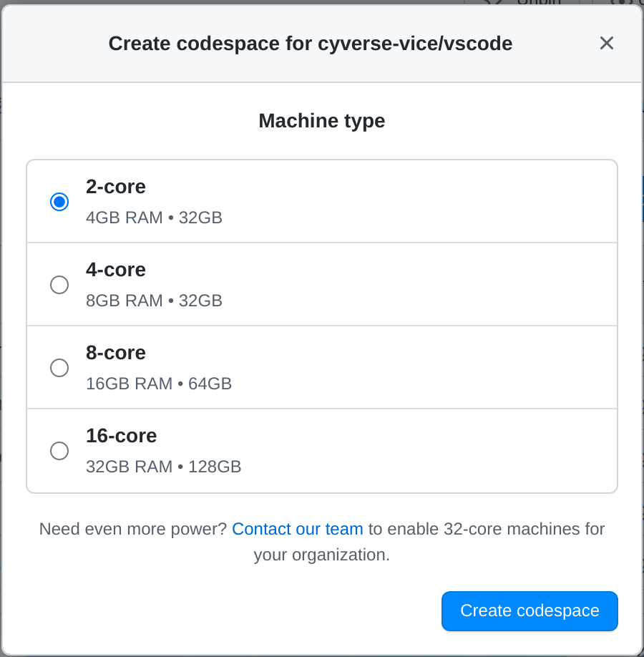Choose the 4-core radio button

(59, 285)
